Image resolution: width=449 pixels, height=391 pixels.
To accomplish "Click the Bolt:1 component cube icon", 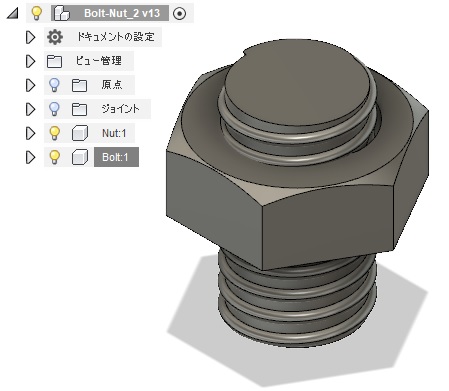I will click(x=80, y=157).
